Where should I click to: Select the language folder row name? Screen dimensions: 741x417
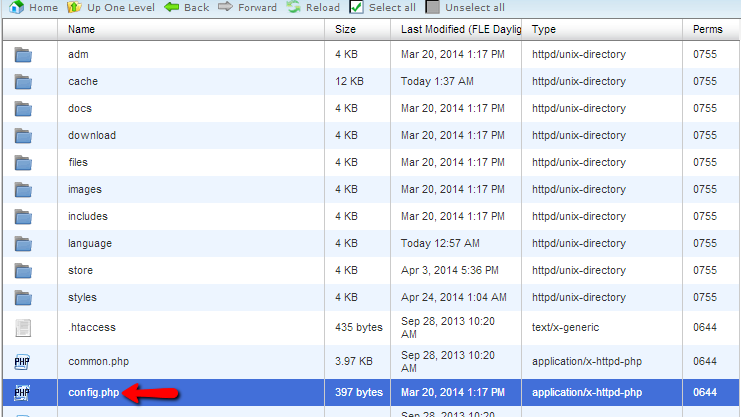click(x=90, y=243)
